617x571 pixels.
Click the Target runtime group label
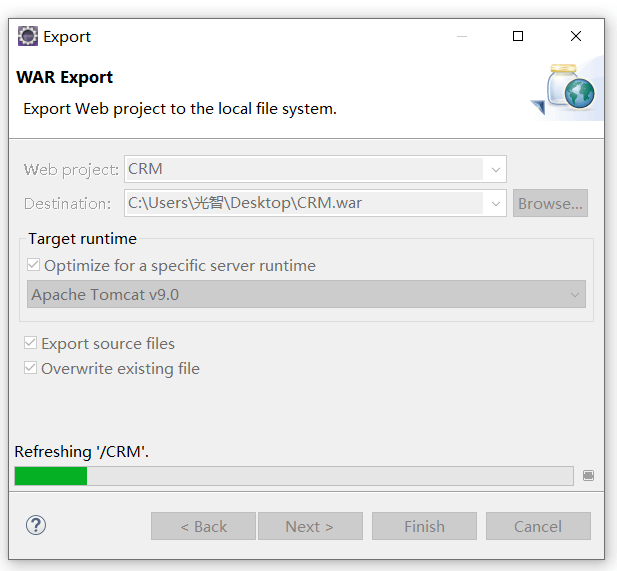click(x=83, y=238)
